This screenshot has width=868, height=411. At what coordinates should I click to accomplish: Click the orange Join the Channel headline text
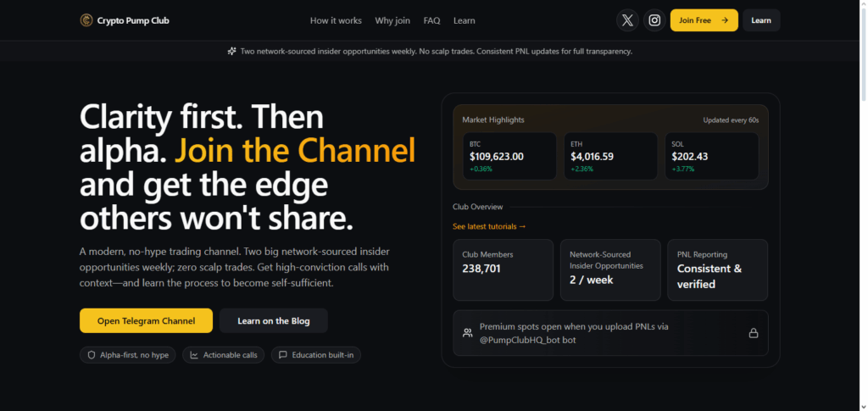click(295, 151)
